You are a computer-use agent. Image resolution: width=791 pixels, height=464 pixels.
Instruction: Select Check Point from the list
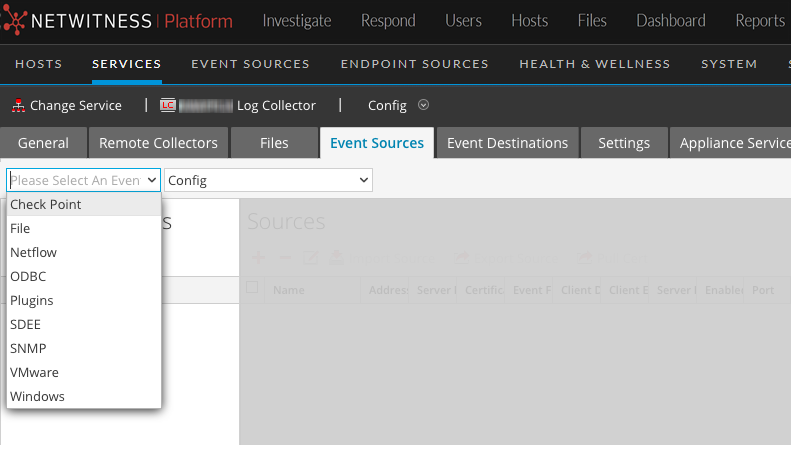46,204
